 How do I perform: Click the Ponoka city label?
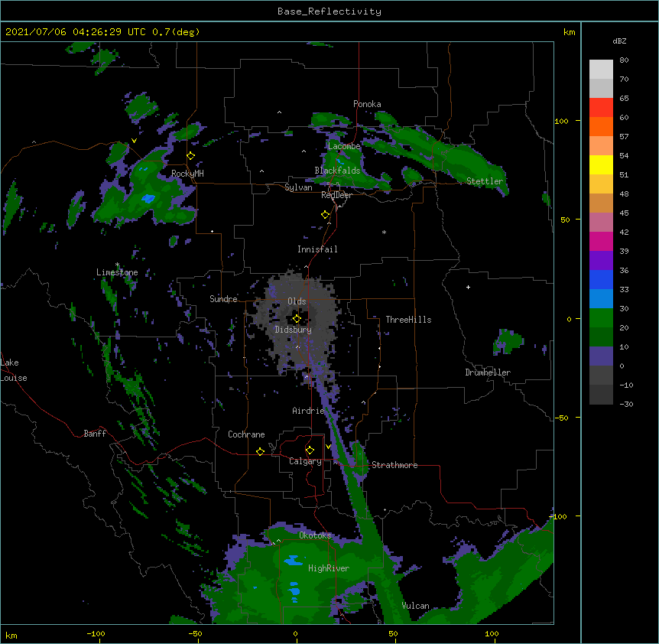coord(367,104)
